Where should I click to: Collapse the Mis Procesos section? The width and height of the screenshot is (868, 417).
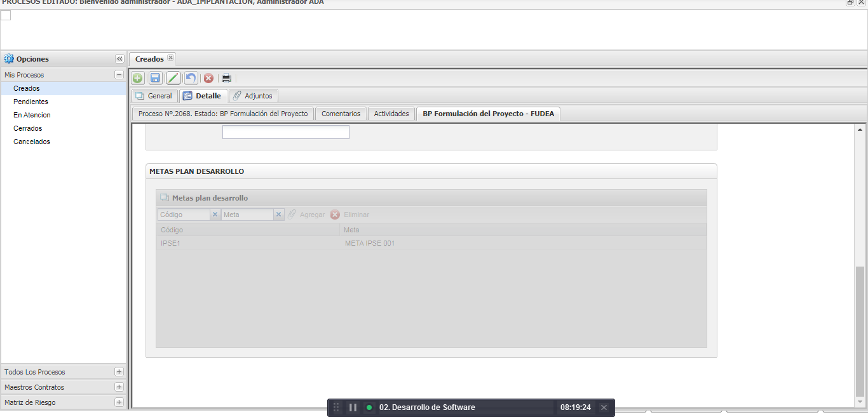coord(119,75)
